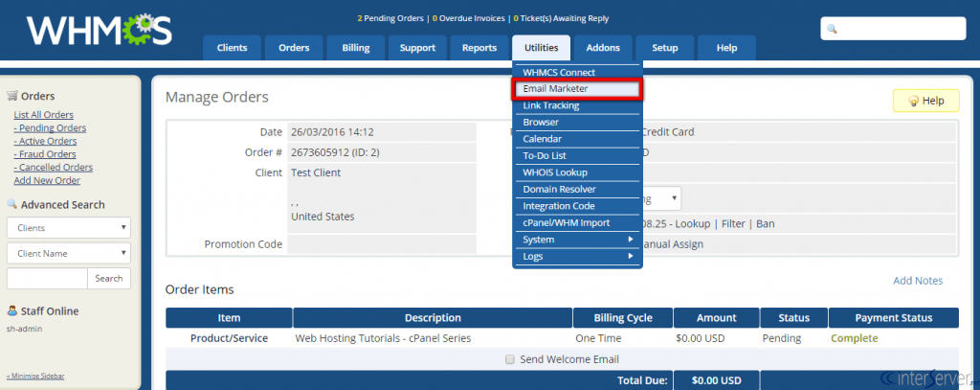Screen dimensions: 980x390
Task: Enable the Send Welcome Email checkbox
Action: coord(510,359)
